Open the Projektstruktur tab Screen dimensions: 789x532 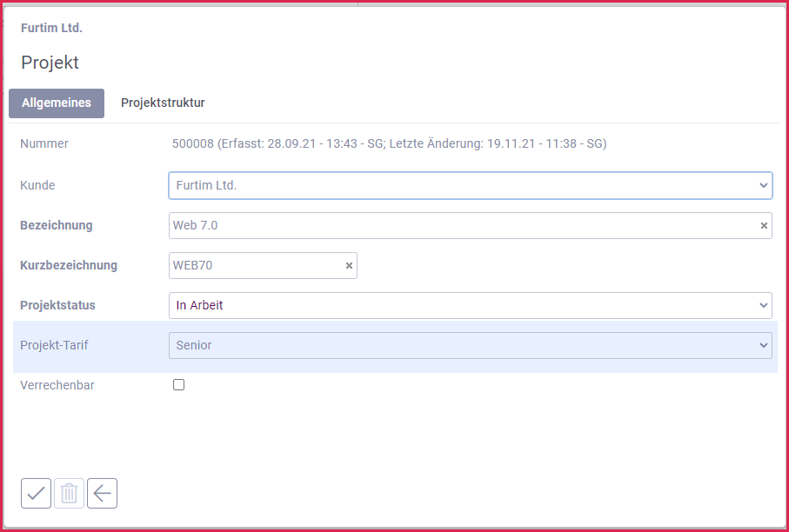[163, 103]
